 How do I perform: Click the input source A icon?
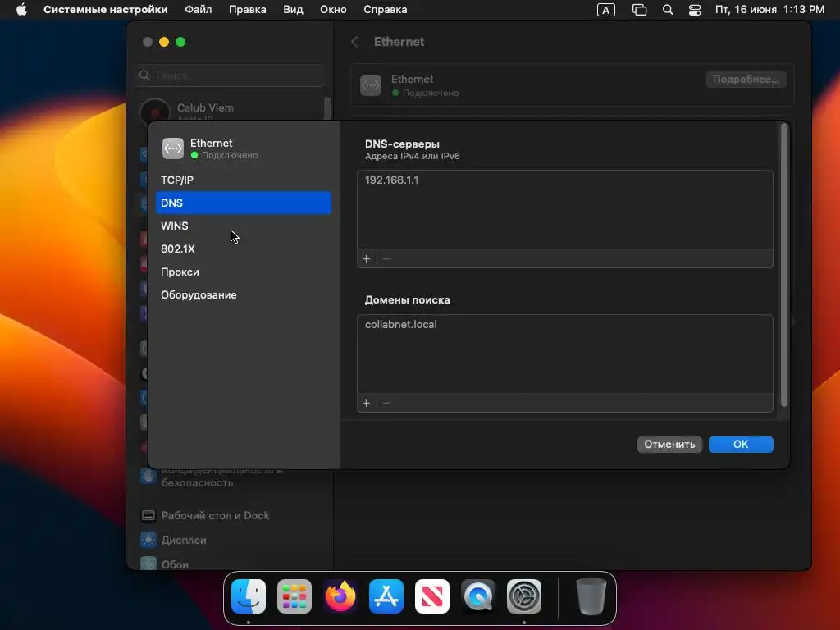coord(606,10)
